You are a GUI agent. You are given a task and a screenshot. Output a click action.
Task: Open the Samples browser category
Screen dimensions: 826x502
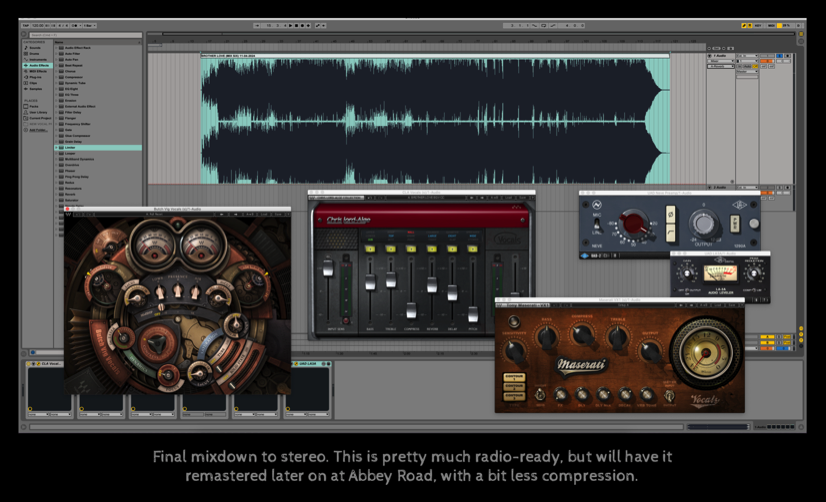coord(35,88)
